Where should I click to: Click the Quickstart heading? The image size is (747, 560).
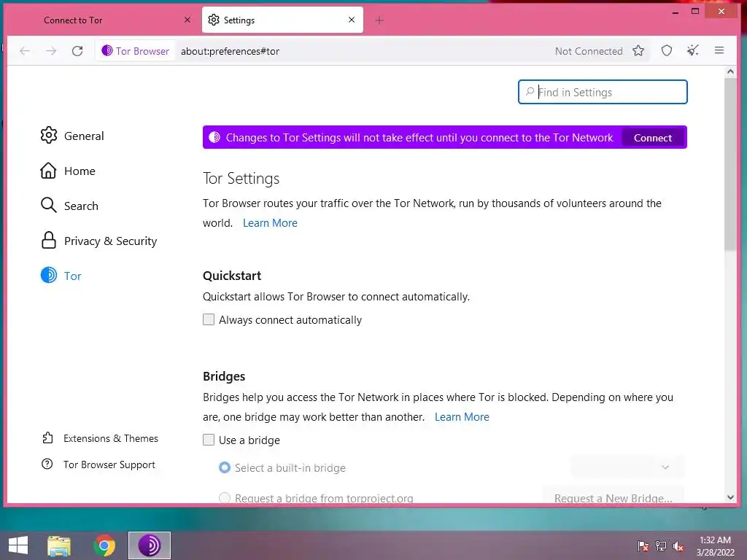coord(232,276)
